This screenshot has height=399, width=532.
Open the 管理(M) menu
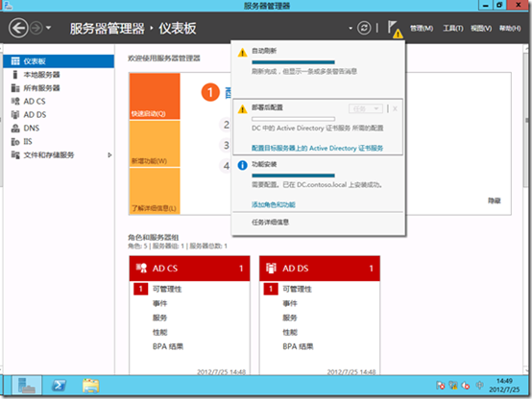(x=422, y=28)
